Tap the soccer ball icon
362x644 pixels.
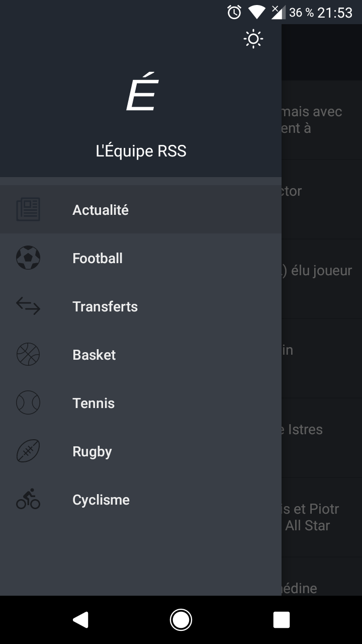[28, 258]
